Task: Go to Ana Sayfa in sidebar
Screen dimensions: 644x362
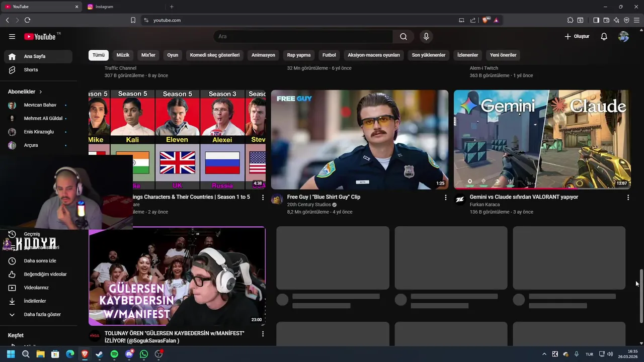Action: pos(38,56)
